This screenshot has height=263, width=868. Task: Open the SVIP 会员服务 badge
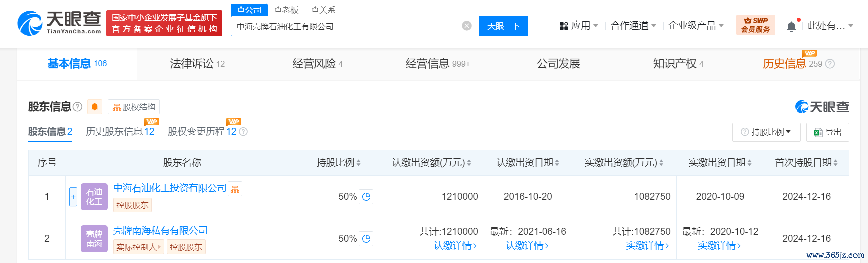[755, 25]
